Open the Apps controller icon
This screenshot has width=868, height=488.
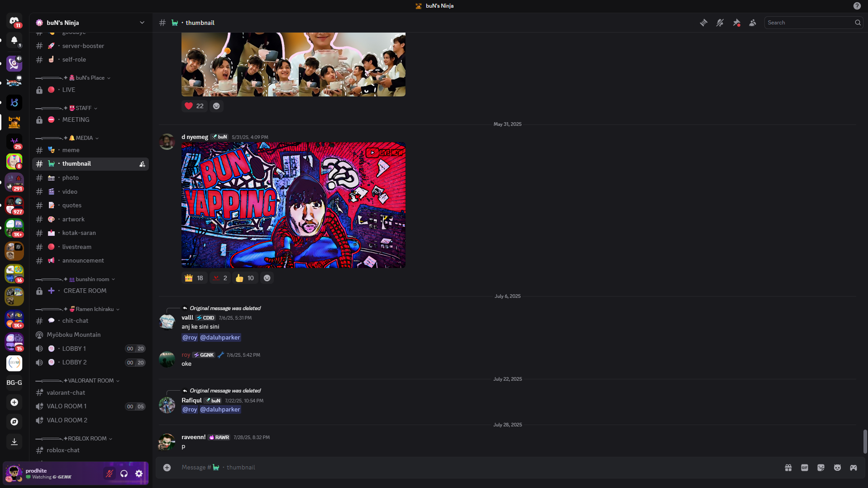click(x=854, y=468)
